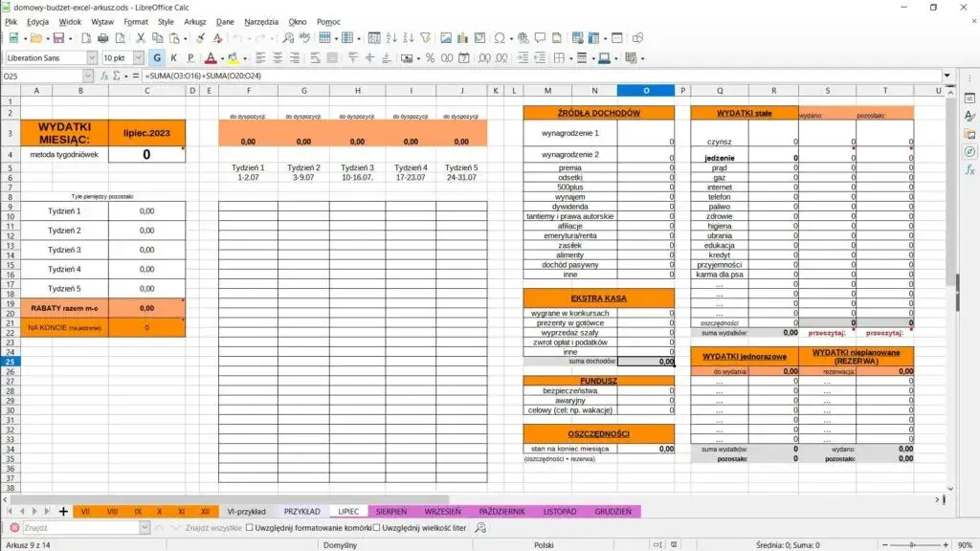Click the AutoFilter funnel icon
Screen dimensions: 980x551
426,38
